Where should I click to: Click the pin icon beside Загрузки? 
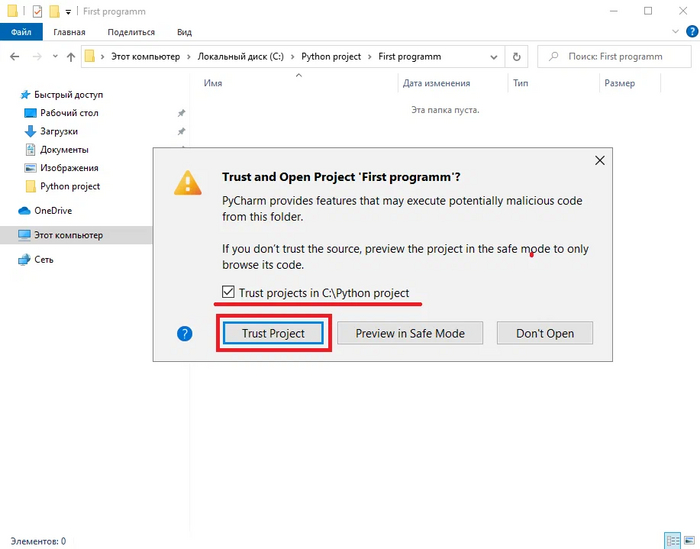[181, 131]
